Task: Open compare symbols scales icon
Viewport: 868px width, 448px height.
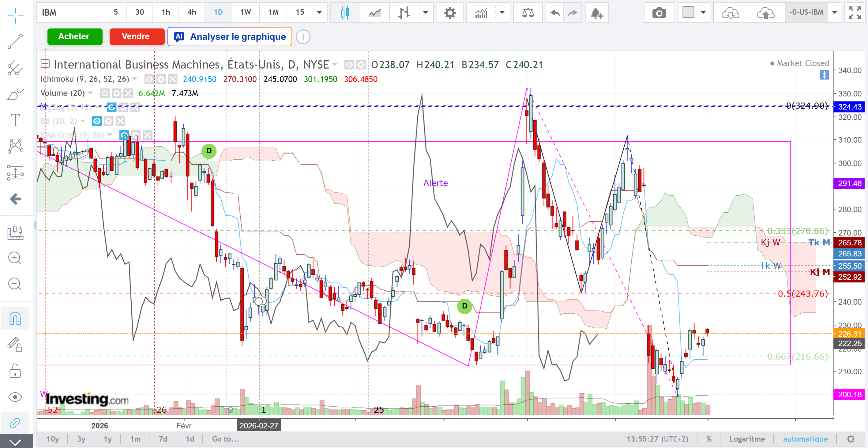Action: (528, 13)
